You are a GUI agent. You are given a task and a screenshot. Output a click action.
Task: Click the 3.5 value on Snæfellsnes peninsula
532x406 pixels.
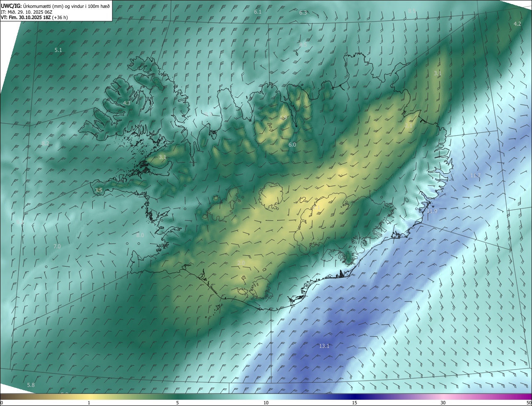(99, 190)
